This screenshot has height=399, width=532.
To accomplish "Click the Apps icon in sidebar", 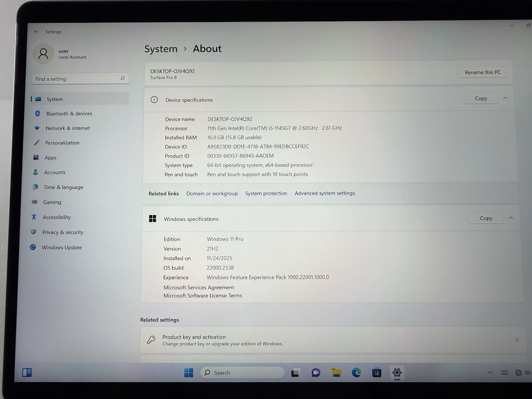I will click(x=36, y=157).
